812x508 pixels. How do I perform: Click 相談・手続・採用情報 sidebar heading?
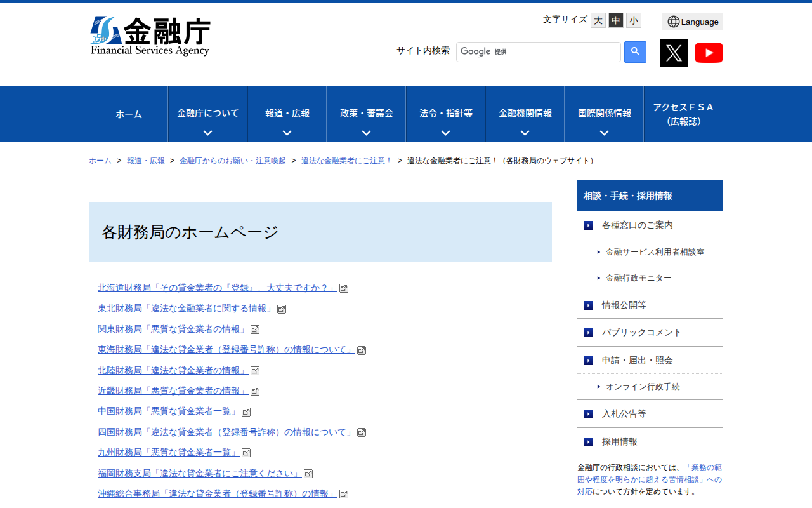click(x=650, y=196)
